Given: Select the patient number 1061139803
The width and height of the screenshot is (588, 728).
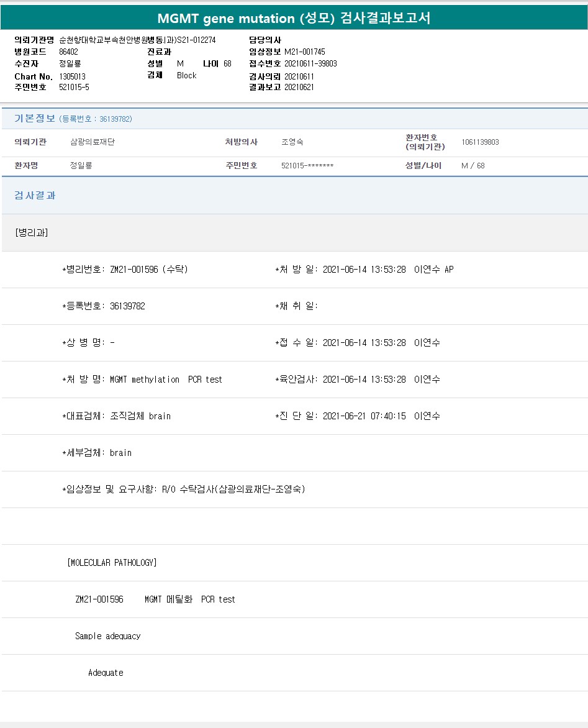Looking at the screenshot, I should click(480, 142).
